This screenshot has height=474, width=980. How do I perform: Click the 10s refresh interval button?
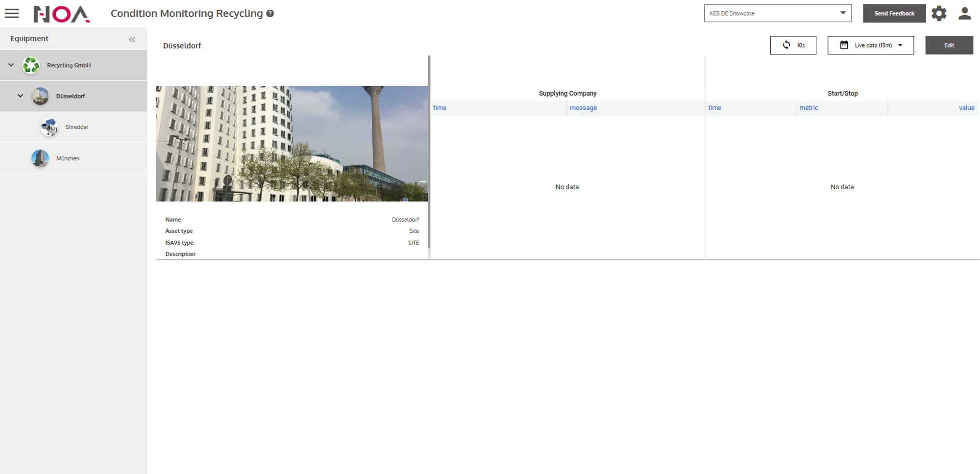pyautogui.click(x=793, y=45)
